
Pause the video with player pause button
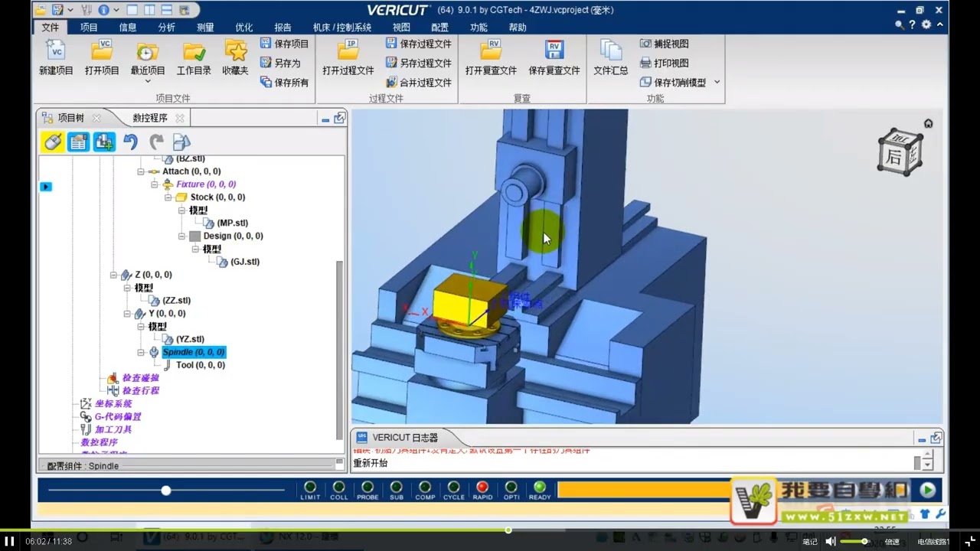coord(11,541)
